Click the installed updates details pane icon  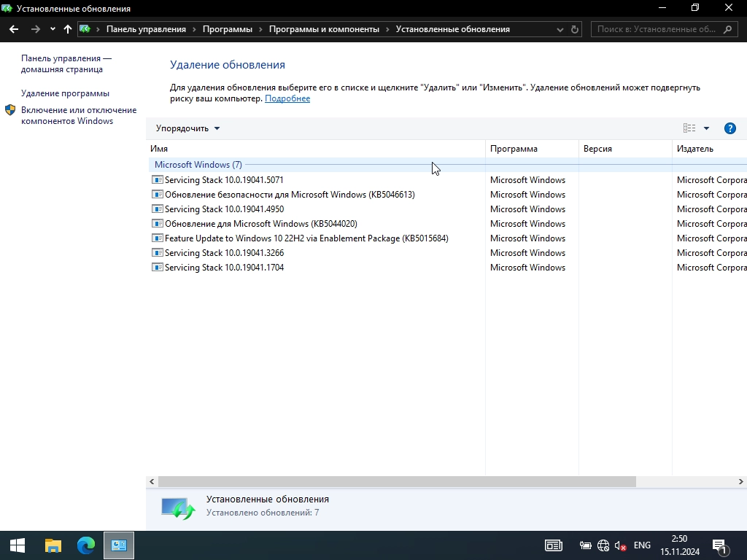pos(178,507)
